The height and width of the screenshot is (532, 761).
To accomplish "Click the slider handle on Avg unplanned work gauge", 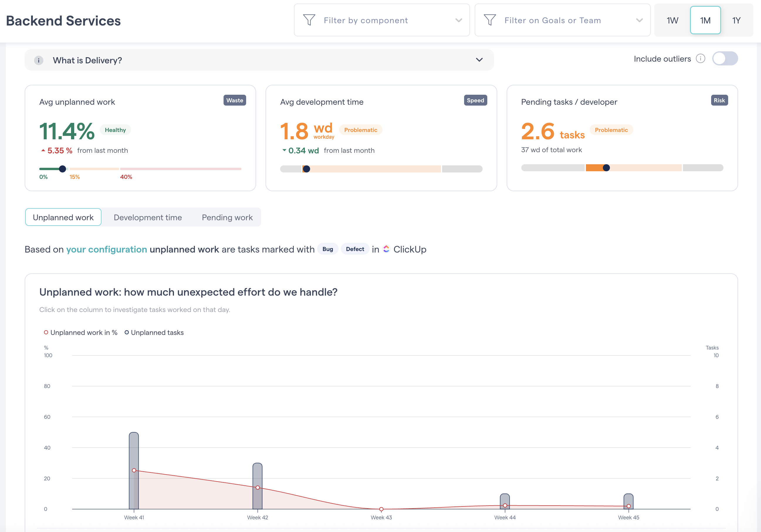I will (63, 169).
